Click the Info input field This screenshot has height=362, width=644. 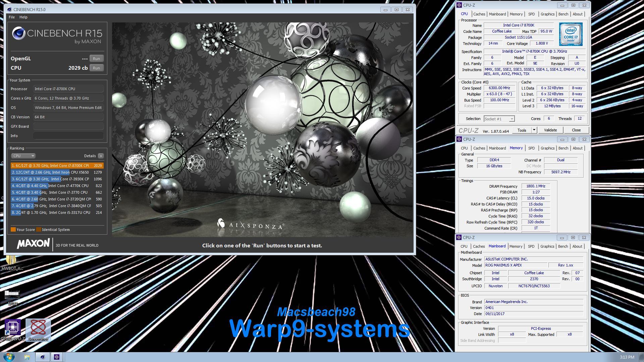point(68,136)
